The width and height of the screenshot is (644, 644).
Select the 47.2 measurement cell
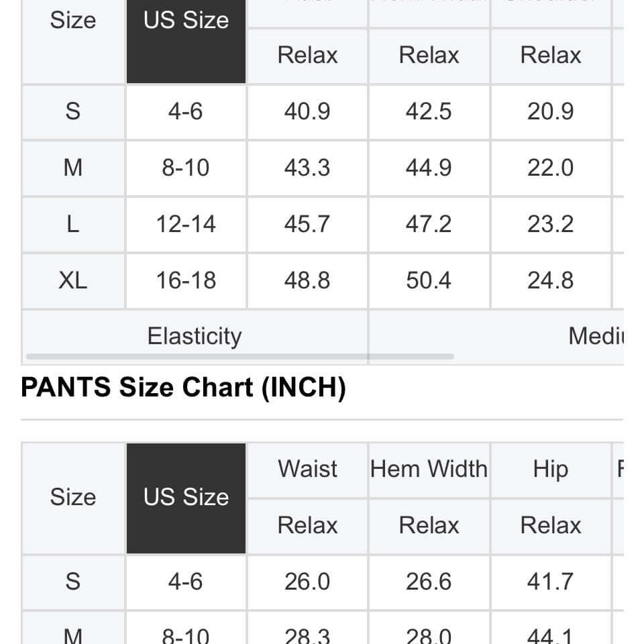pos(429,223)
